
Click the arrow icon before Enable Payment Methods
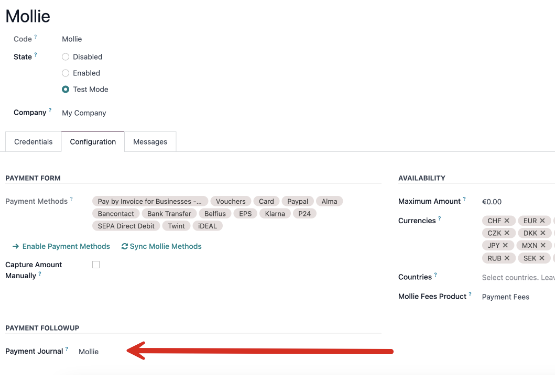(16, 246)
